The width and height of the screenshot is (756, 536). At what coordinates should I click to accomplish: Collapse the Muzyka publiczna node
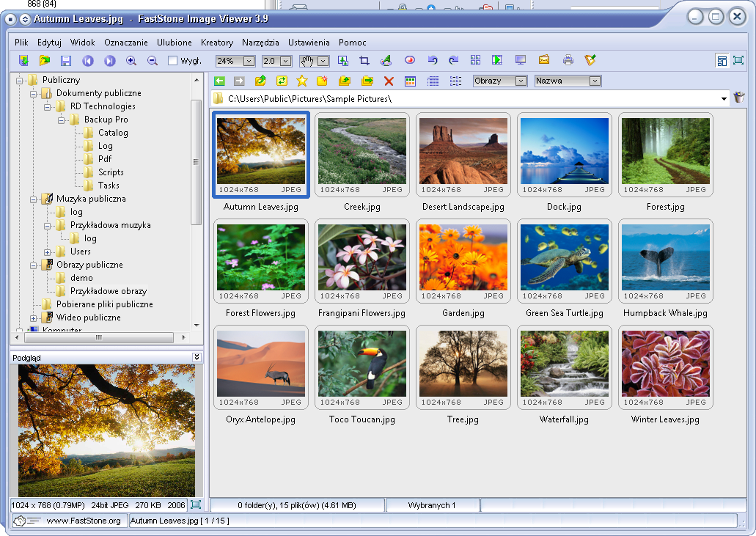(33, 199)
